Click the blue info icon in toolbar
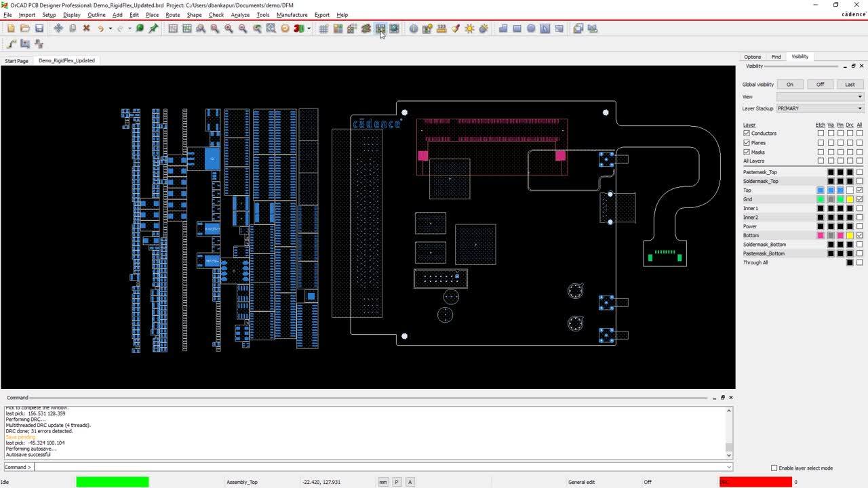This screenshot has width=868, height=488. [x=414, y=28]
